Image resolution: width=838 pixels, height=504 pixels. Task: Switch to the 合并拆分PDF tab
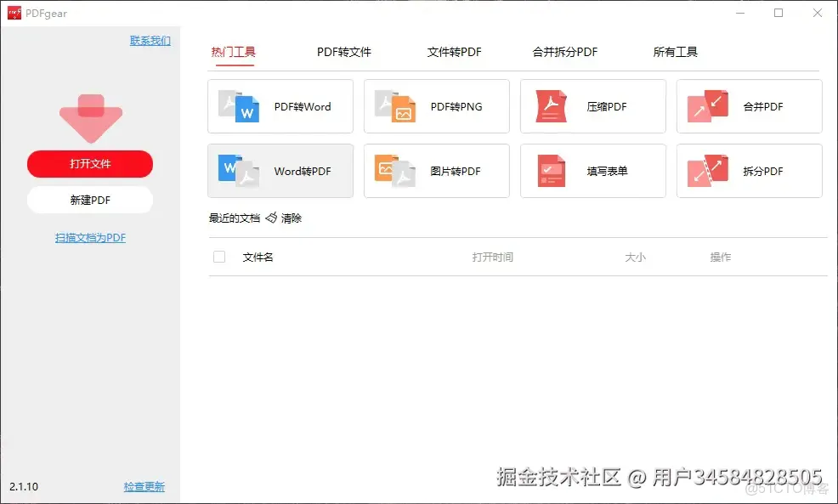click(x=563, y=51)
